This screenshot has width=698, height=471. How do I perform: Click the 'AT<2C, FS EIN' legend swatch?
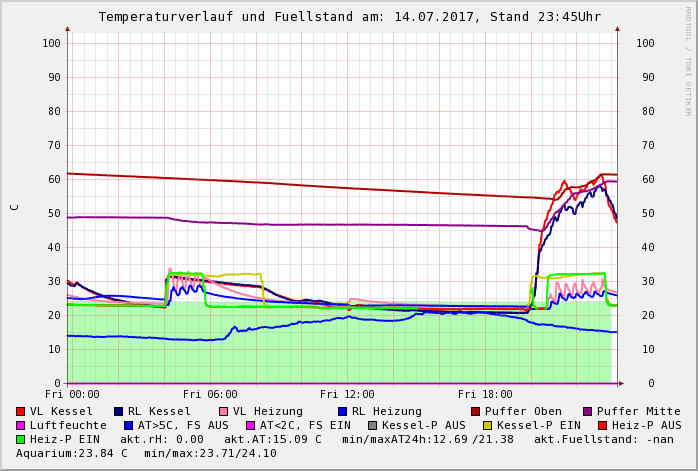(250, 426)
